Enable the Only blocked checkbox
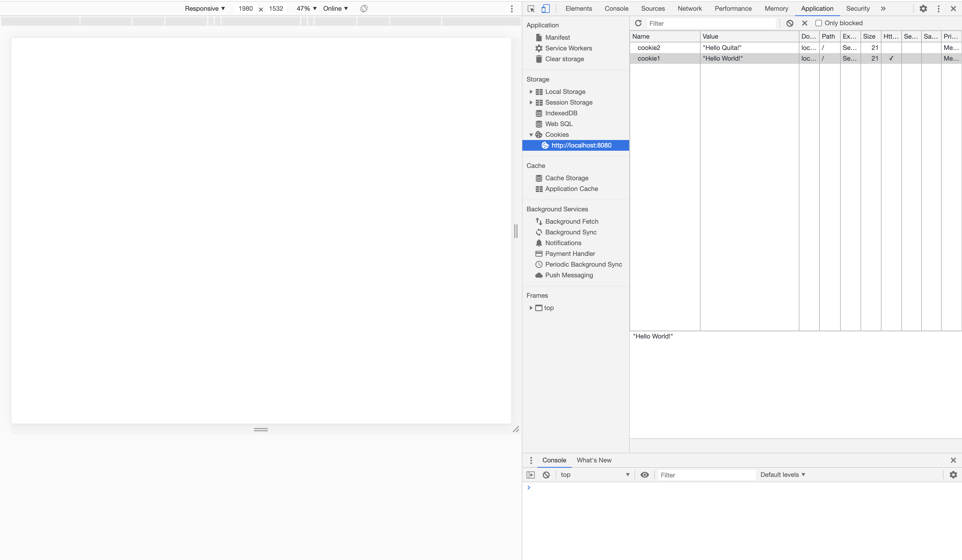The image size is (962, 560). (x=818, y=23)
